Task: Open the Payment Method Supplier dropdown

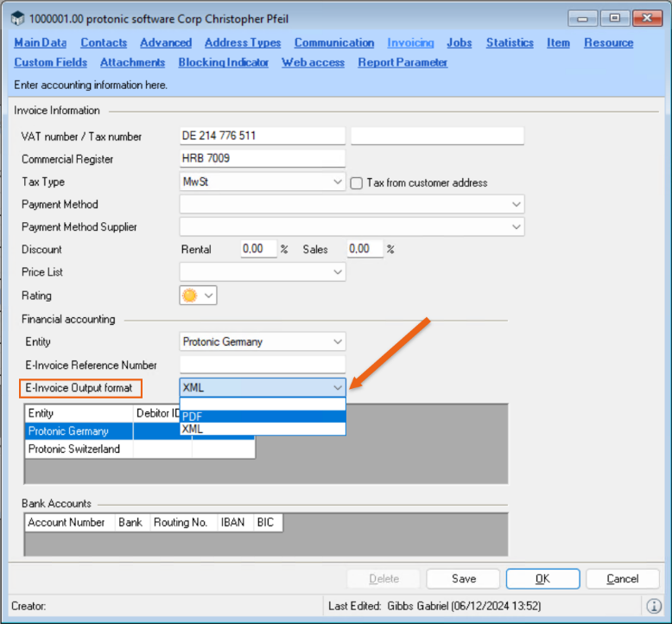Action: [517, 227]
